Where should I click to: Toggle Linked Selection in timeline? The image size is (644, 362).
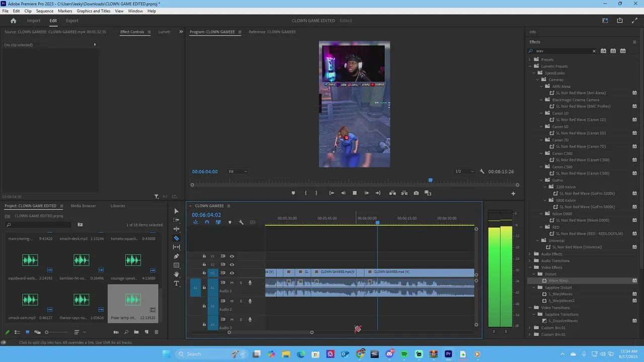click(x=218, y=222)
